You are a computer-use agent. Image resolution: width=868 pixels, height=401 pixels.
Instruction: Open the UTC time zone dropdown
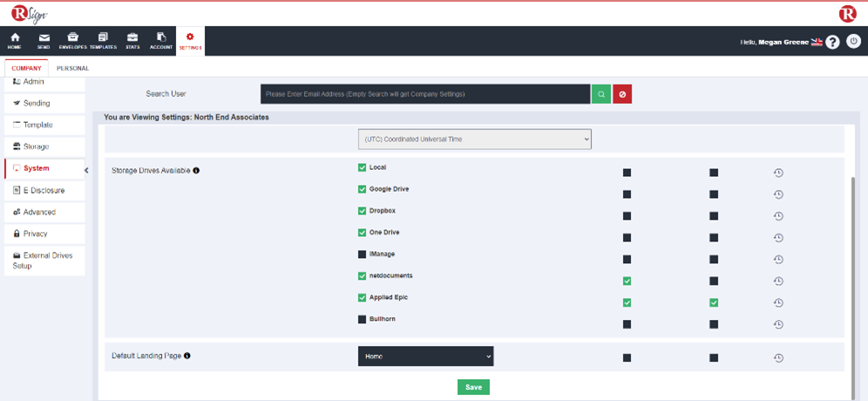pyautogui.click(x=474, y=139)
